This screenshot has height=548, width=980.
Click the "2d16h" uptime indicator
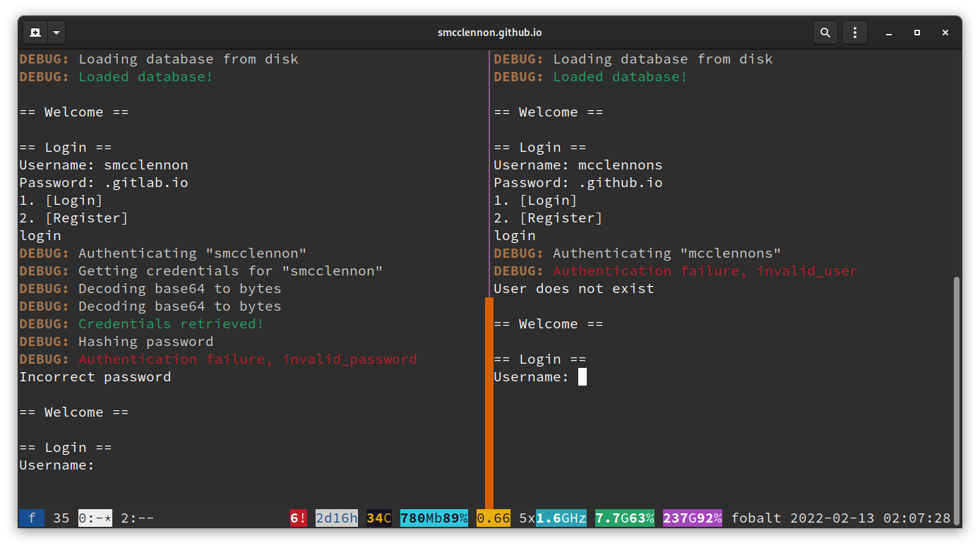337,518
